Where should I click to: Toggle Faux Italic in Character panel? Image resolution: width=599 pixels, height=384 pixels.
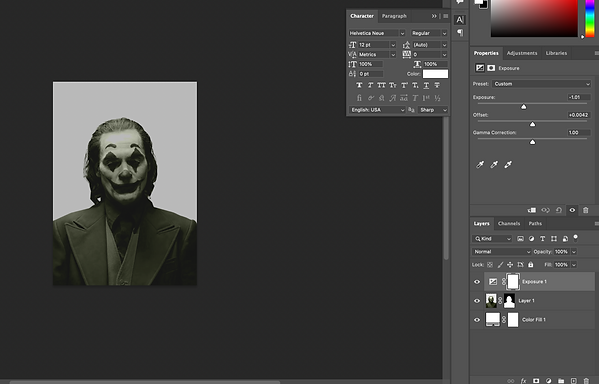370,85
